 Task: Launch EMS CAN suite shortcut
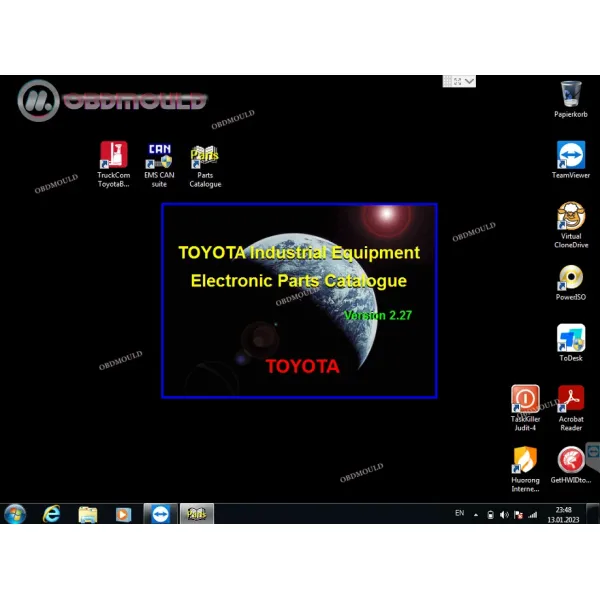(x=159, y=164)
